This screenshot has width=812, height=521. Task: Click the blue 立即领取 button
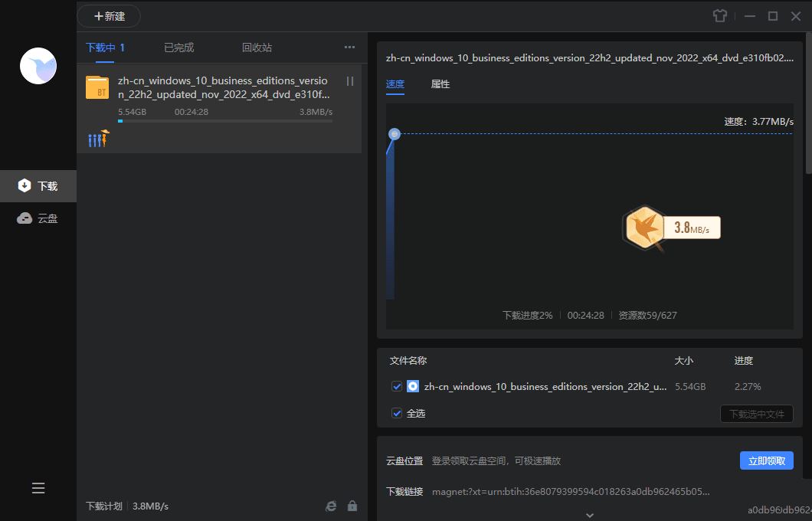point(766,460)
